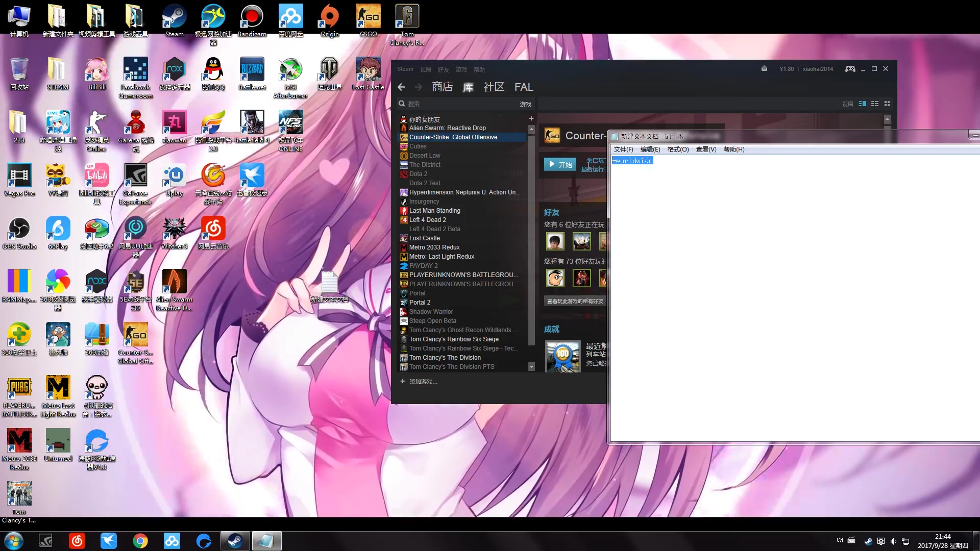Open 编辑(E) menu in Notepad

coord(650,149)
